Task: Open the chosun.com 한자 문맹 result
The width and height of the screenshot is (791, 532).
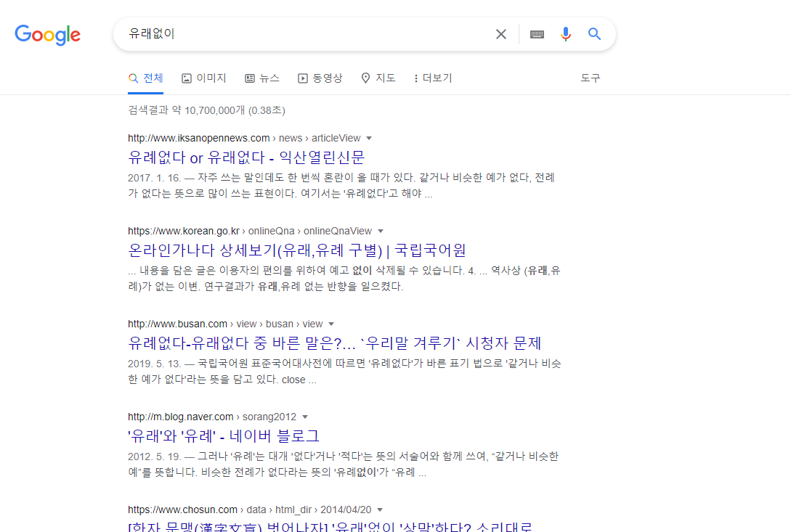Action: click(x=330, y=526)
